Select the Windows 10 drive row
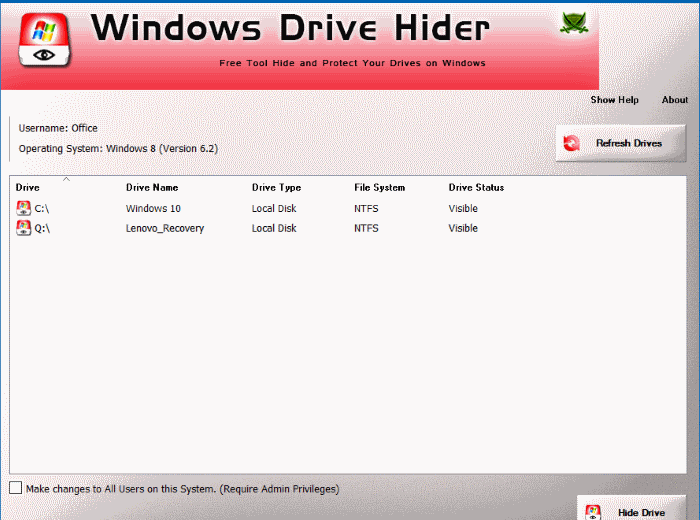The width and height of the screenshot is (700, 520). pos(153,209)
